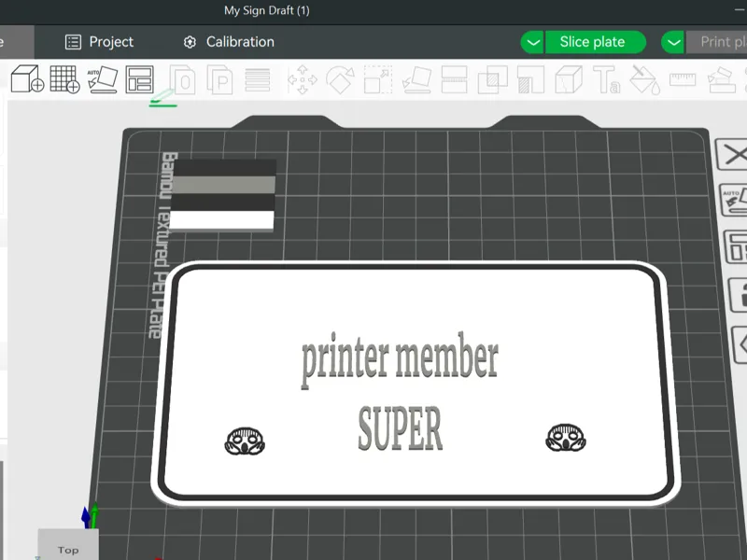Image resolution: width=747 pixels, height=560 pixels.
Task: Remove plate using the X icon
Action: point(732,154)
